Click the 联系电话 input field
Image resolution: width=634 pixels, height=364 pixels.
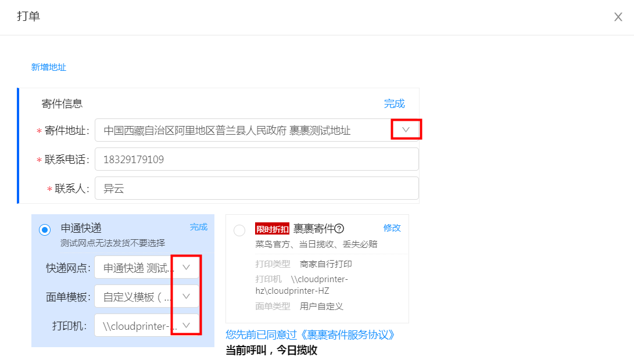tap(256, 159)
